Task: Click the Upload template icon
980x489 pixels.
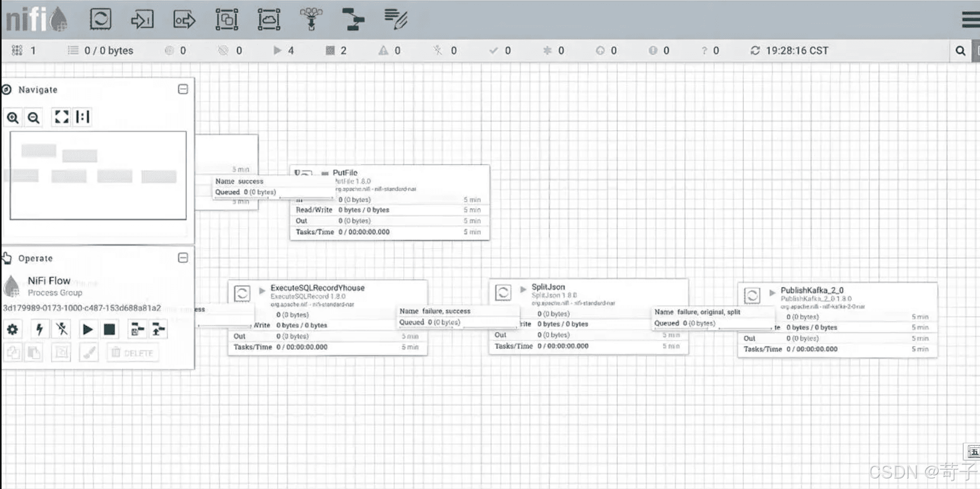Action: point(158,329)
